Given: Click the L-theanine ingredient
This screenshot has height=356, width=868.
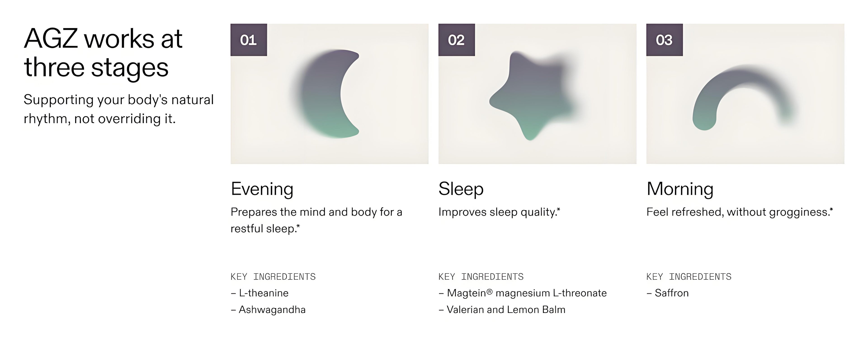Looking at the screenshot, I should [x=264, y=293].
